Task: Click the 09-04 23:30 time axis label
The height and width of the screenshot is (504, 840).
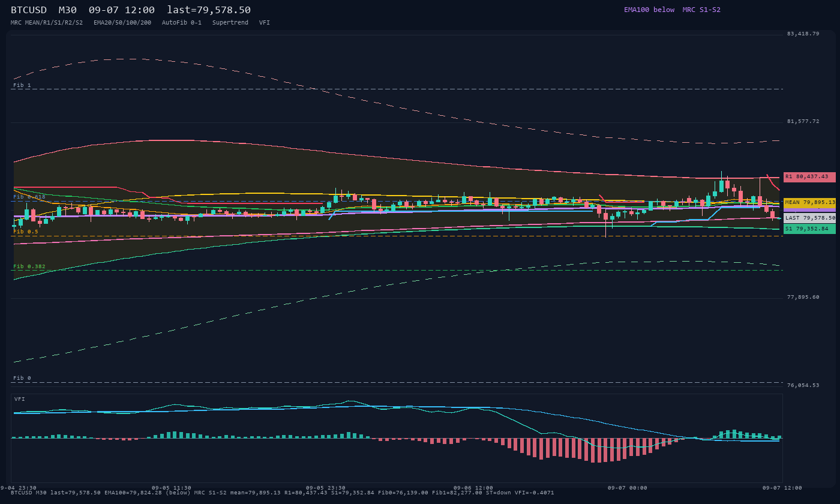Action: [17, 488]
